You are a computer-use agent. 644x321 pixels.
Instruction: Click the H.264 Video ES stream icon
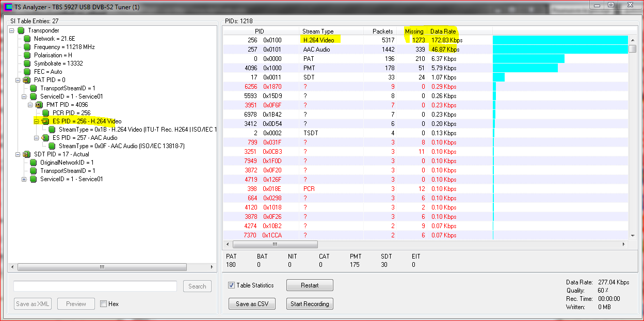coord(45,121)
